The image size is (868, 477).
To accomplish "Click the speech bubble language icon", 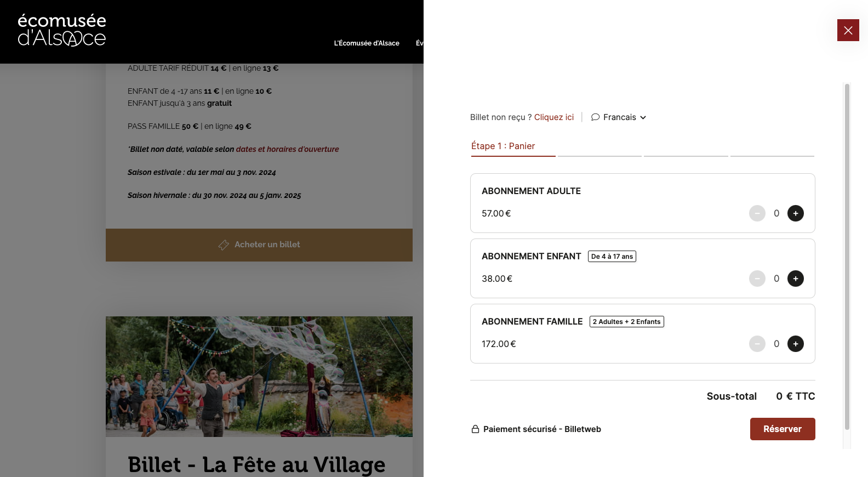I will click(x=595, y=117).
